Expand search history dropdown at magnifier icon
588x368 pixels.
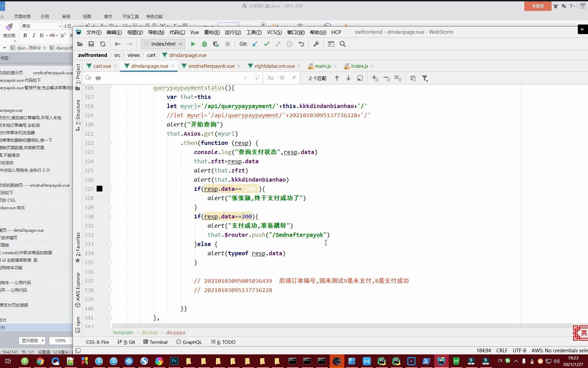point(88,78)
